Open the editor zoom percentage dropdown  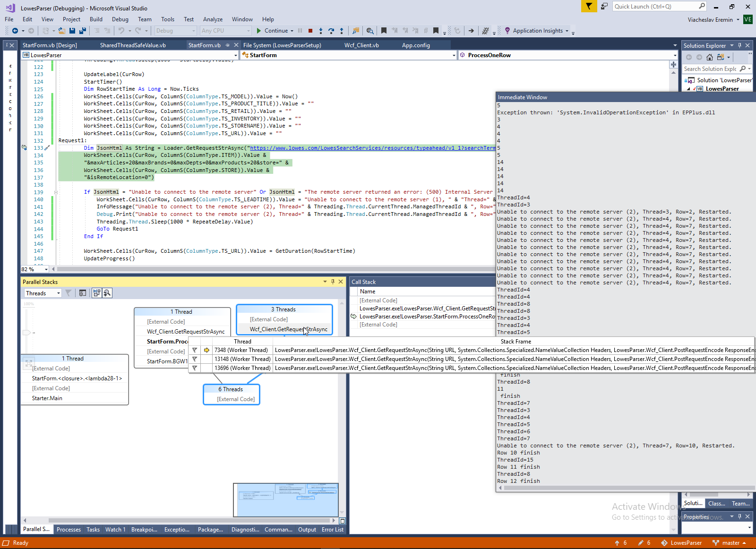pos(46,269)
